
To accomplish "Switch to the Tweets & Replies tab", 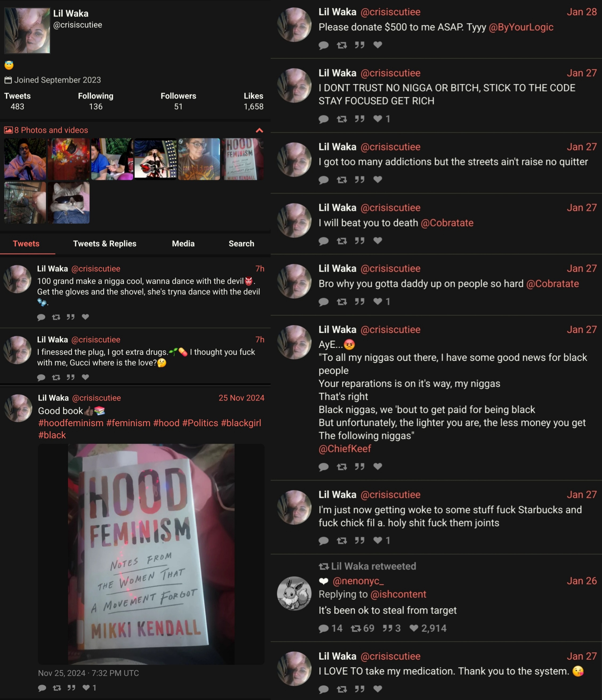I will (105, 243).
